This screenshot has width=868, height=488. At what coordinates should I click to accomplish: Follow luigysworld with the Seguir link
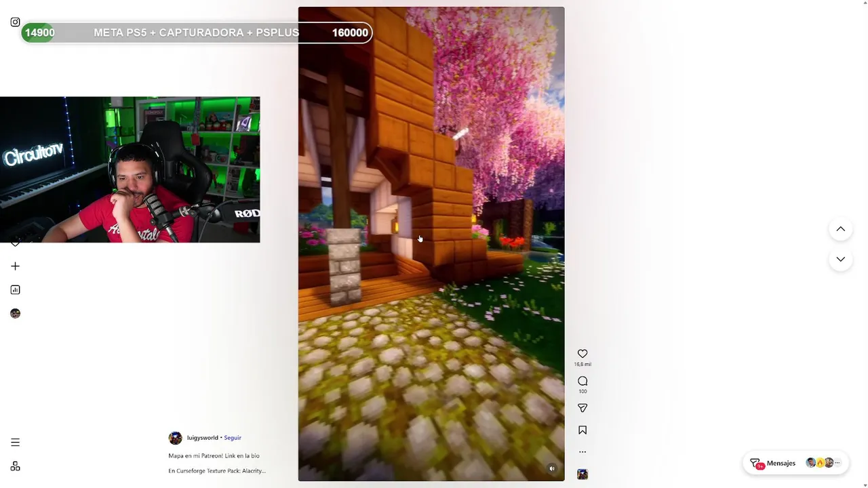(233, 438)
